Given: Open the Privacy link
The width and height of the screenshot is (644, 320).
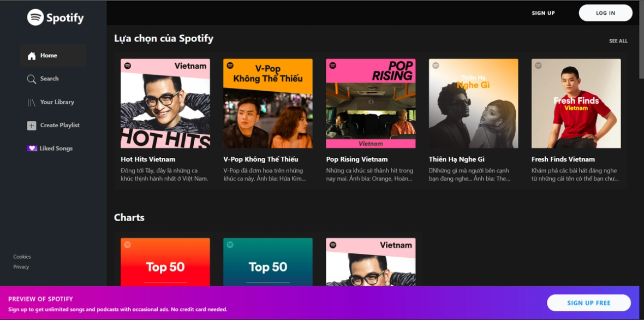Looking at the screenshot, I should click(21, 266).
